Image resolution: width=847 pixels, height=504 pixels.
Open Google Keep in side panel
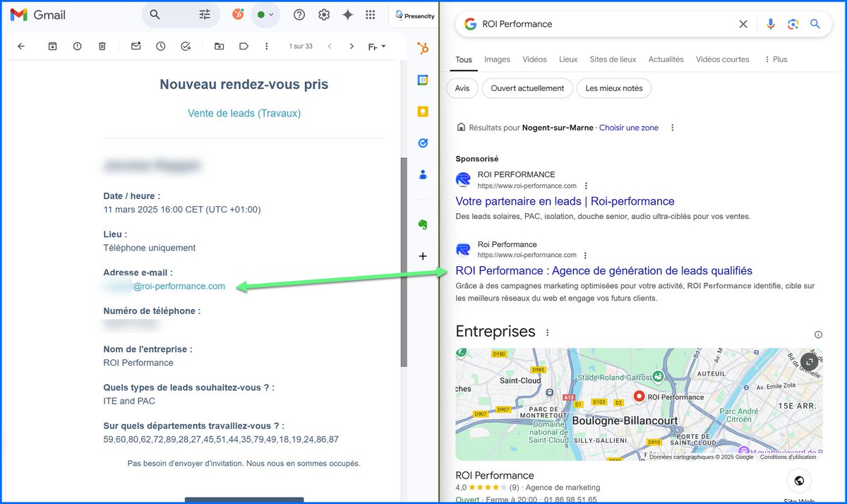(423, 112)
